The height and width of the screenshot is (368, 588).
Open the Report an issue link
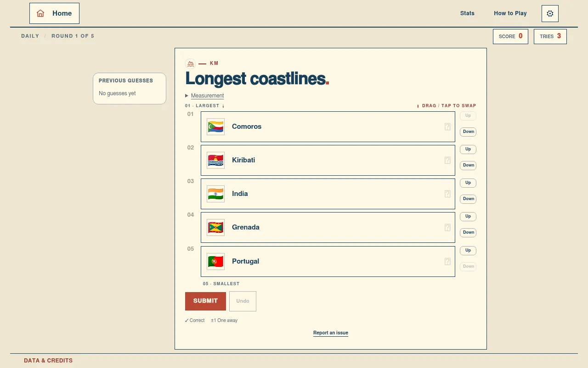point(331,333)
